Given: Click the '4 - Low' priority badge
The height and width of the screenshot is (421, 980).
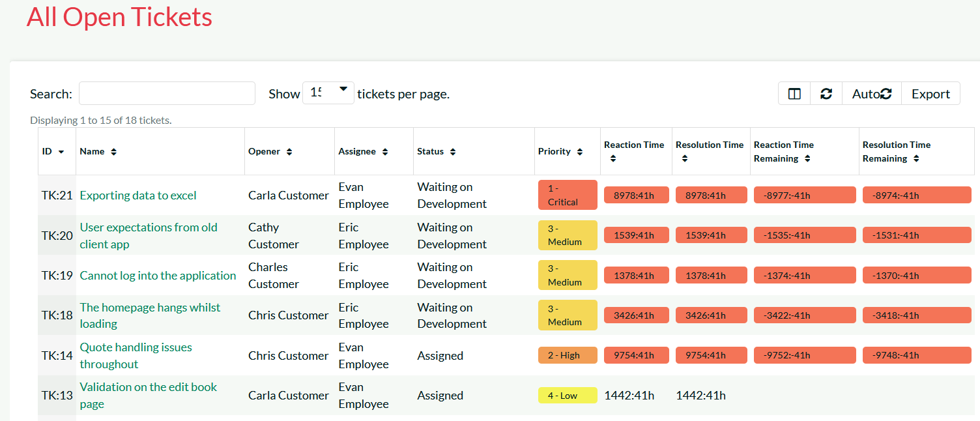Looking at the screenshot, I should (x=568, y=396).
